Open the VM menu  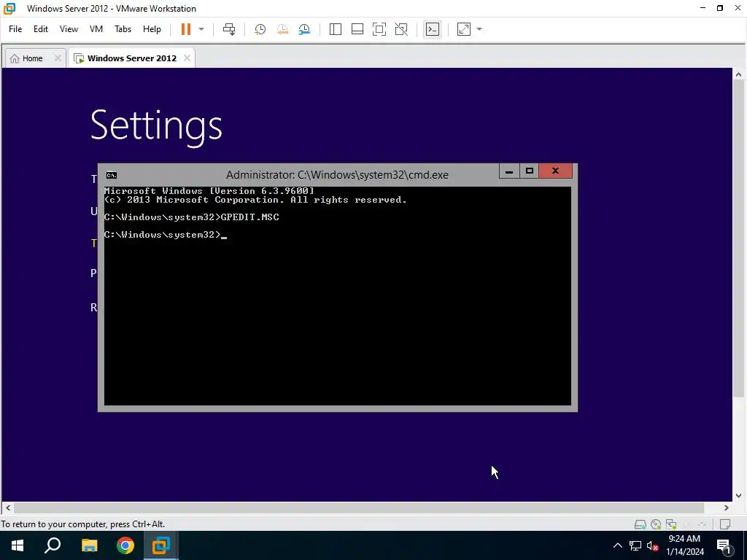click(x=96, y=29)
